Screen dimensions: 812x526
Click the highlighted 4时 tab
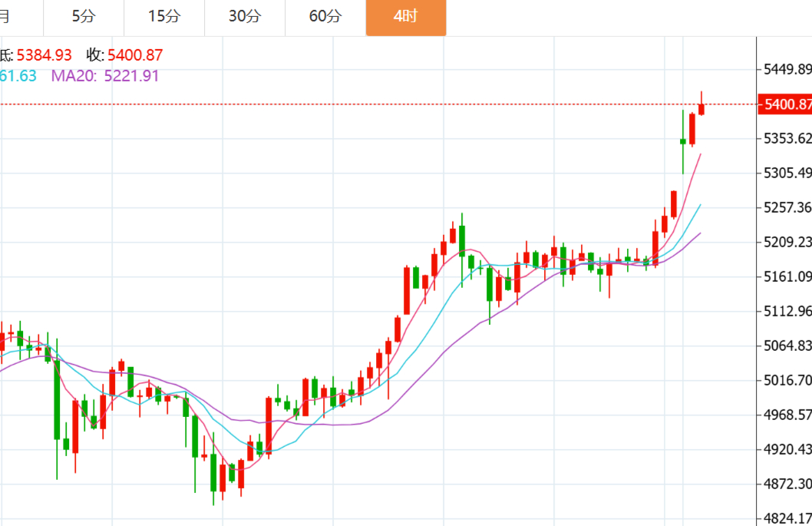405,17
